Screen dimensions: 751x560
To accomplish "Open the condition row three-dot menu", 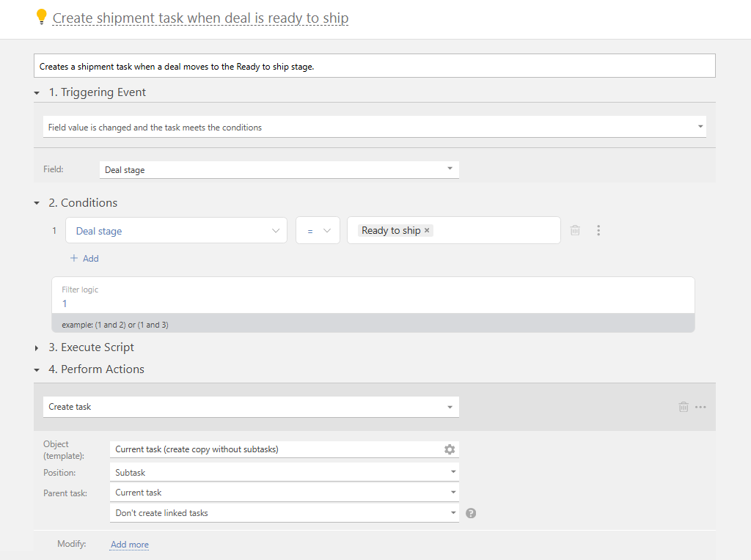I will pyautogui.click(x=598, y=230).
